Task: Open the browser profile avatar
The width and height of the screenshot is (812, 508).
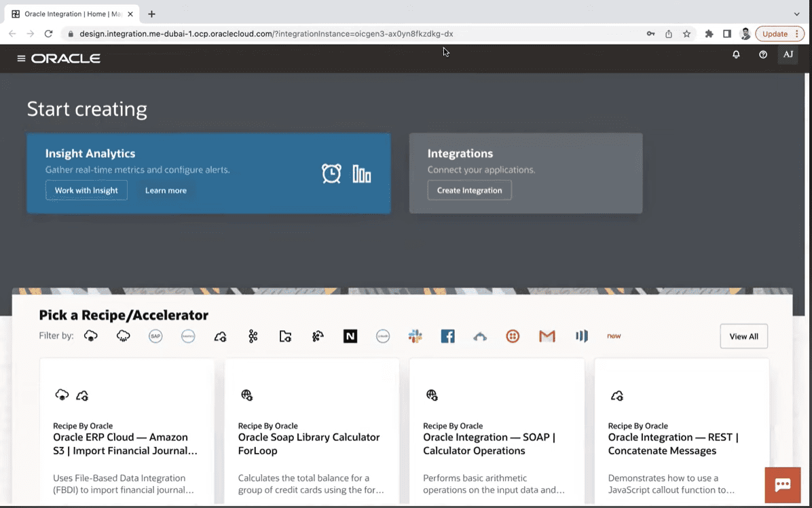Action: coord(745,34)
